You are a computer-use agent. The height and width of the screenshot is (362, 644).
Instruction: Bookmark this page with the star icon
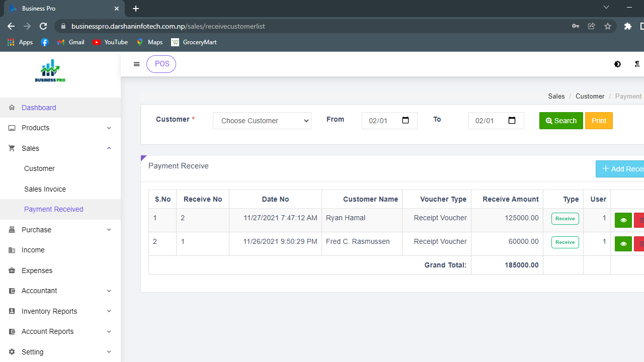click(x=608, y=26)
